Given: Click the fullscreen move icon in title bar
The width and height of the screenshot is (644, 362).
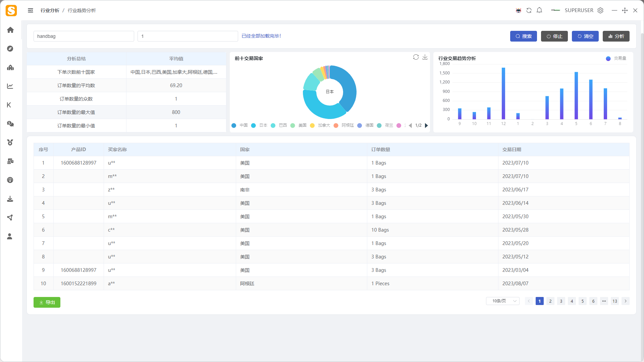Looking at the screenshot, I should (625, 10).
